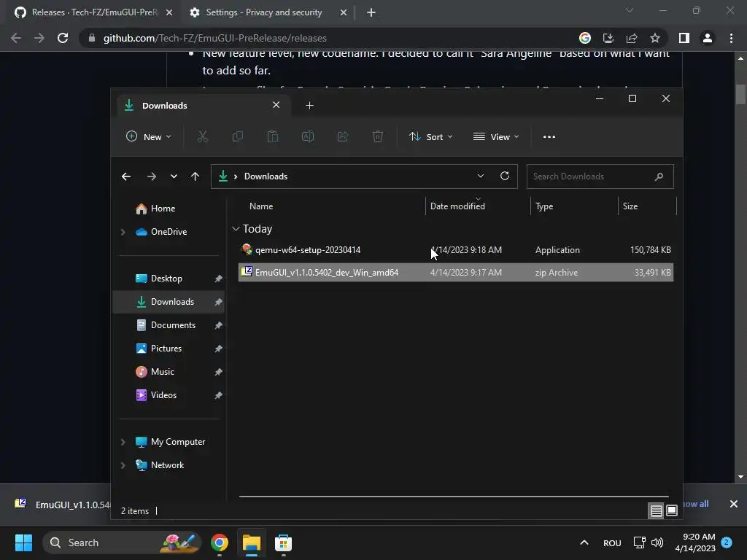
Task: Collapse the Today group
Action: point(236,228)
